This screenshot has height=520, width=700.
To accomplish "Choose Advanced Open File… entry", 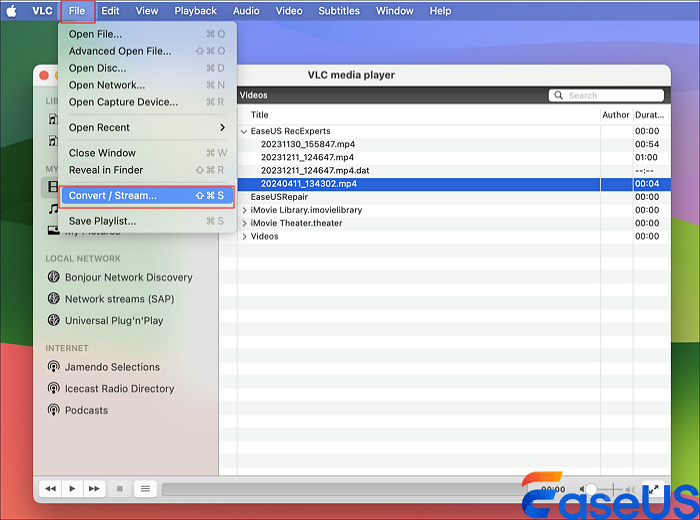I will pos(147,51).
